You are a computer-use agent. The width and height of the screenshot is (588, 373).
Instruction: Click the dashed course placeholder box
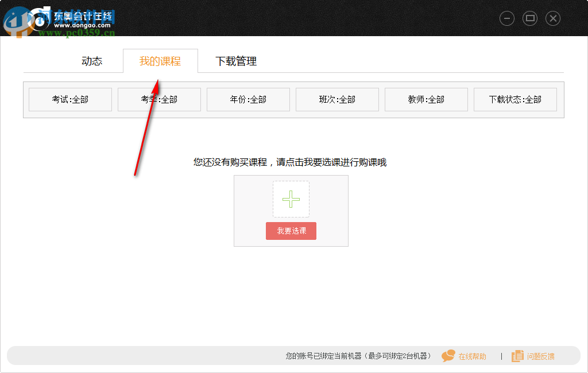point(291,199)
